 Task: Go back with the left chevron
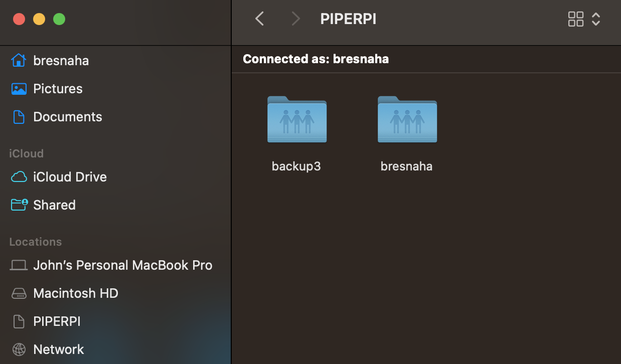point(259,19)
